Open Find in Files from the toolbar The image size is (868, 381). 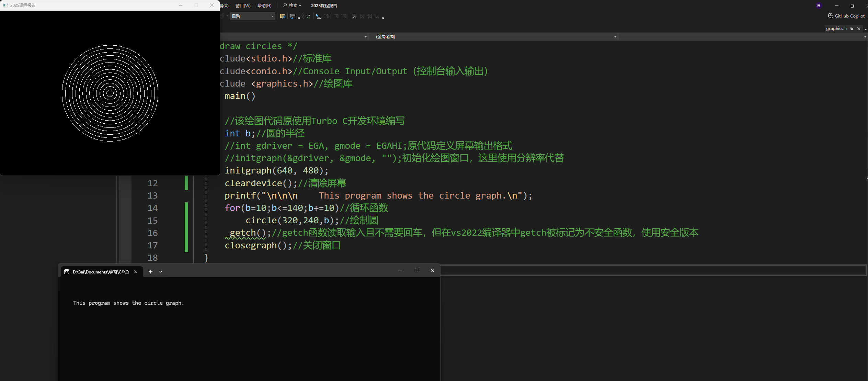click(283, 16)
